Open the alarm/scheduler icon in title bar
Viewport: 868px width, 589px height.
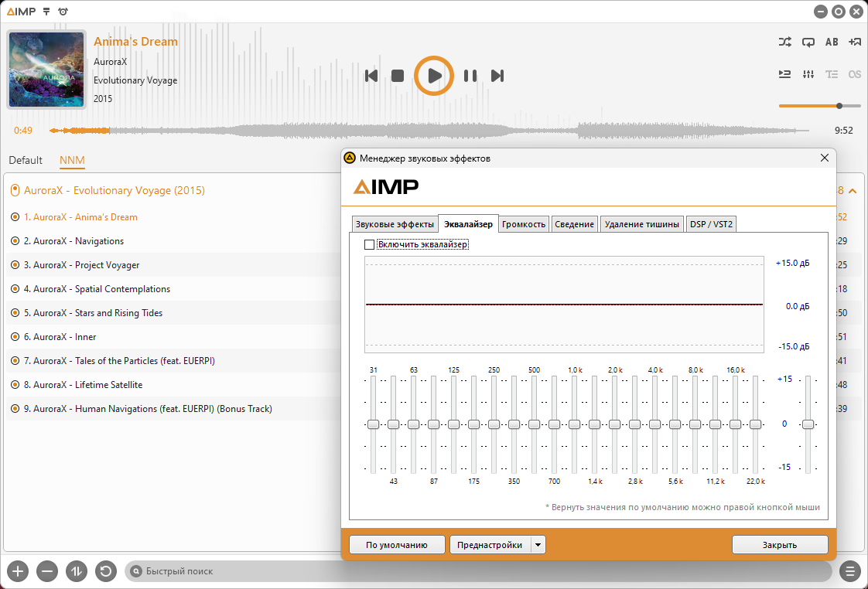tap(63, 12)
